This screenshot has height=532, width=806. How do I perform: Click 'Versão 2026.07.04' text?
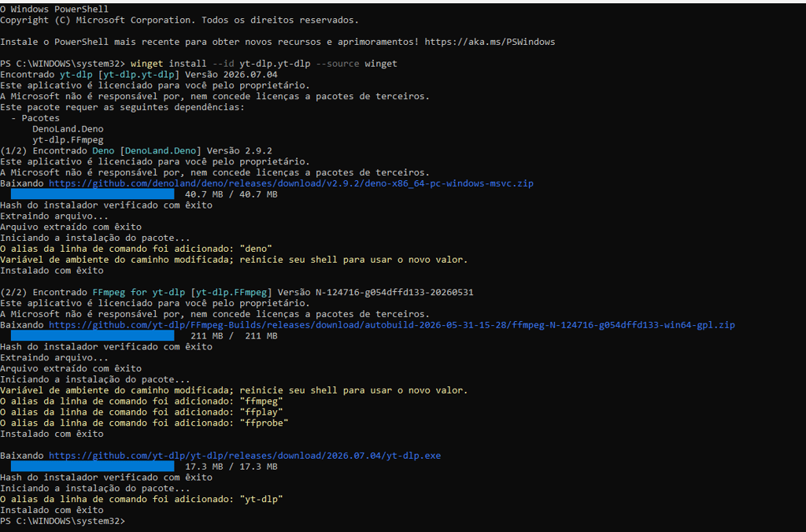pos(231,75)
